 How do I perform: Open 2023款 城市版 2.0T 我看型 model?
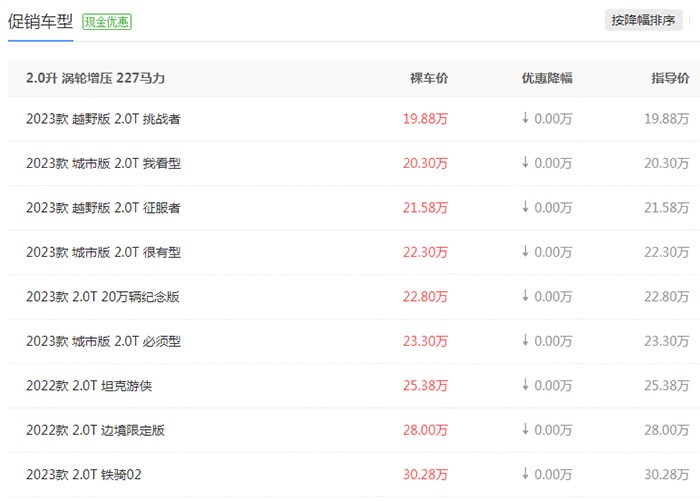[x=103, y=163]
